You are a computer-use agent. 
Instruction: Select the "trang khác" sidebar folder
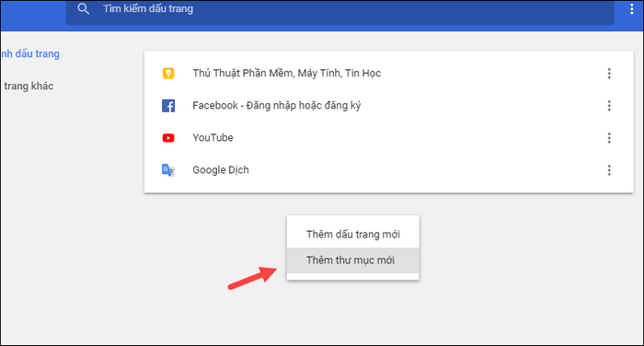[29, 86]
